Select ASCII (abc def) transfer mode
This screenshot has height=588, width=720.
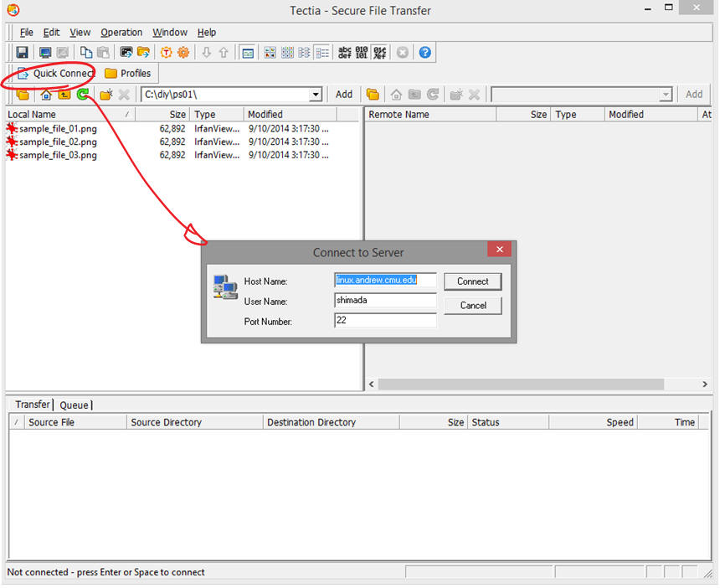(345, 53)
